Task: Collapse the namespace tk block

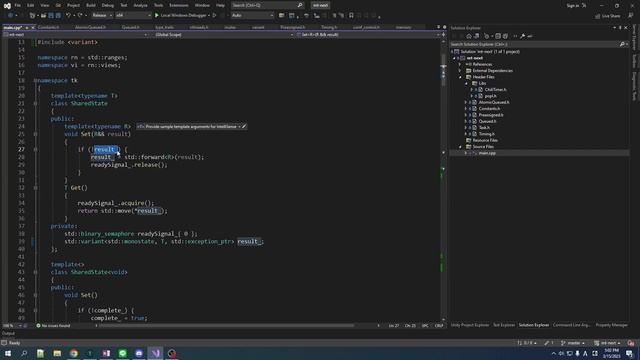Action: [x=36, y=80]
